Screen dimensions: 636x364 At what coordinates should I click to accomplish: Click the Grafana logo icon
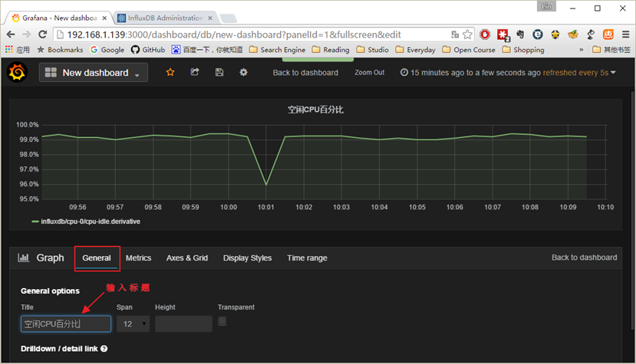coord(17,72)
